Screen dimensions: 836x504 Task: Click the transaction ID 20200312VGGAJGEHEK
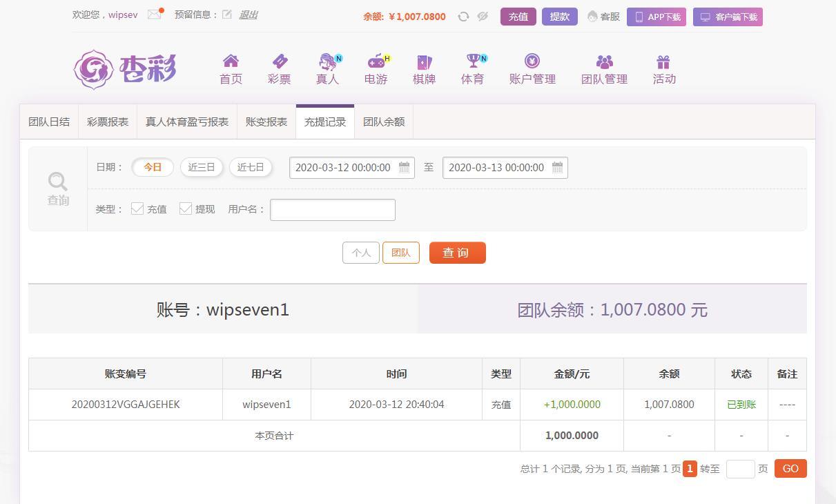pos(126,405)
